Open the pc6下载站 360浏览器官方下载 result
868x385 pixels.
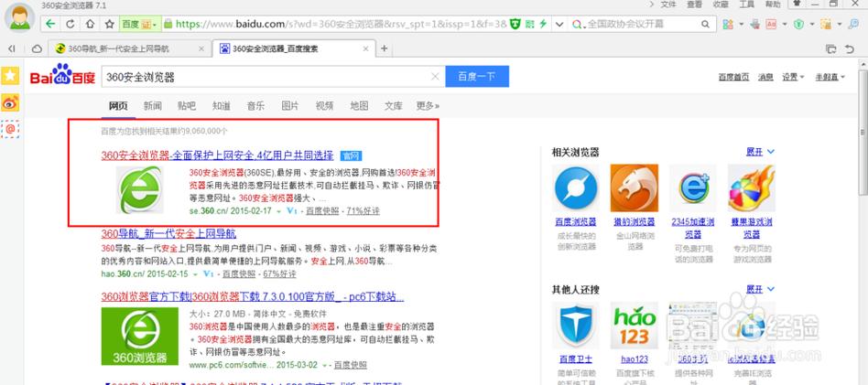point(253,297)
